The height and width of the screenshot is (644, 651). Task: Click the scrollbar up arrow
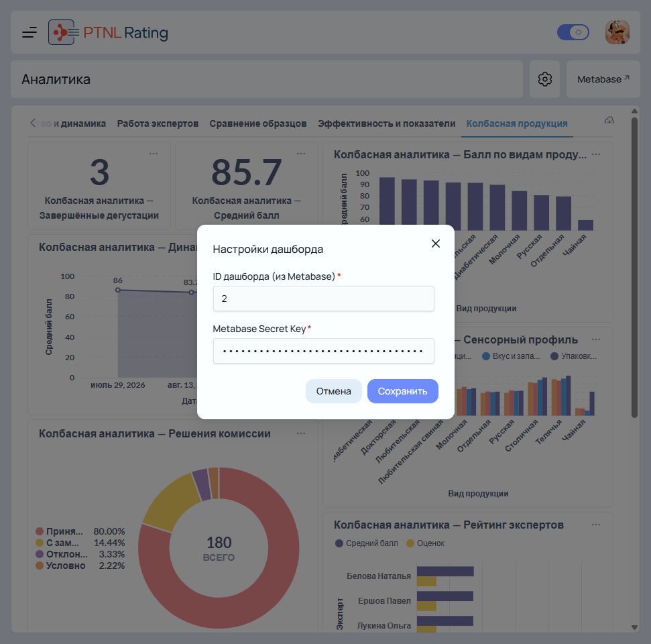click(634, 111)
